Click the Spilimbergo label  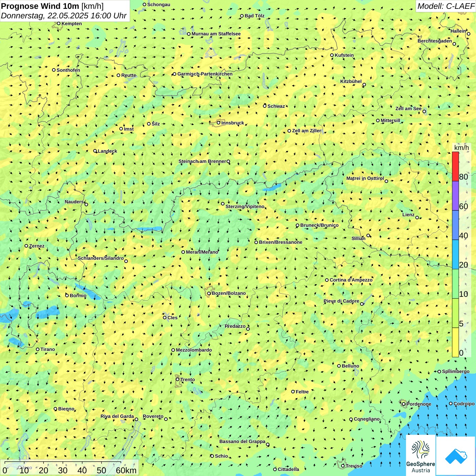[456, 371]
